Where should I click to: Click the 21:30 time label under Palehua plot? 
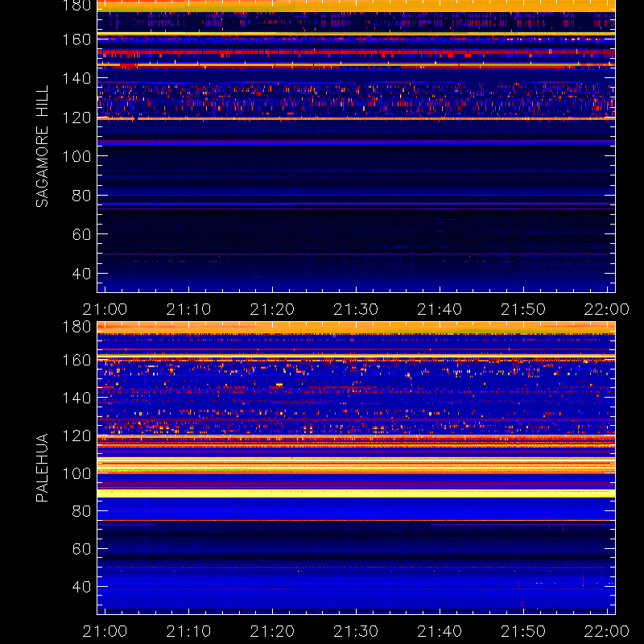click(356, 631)
